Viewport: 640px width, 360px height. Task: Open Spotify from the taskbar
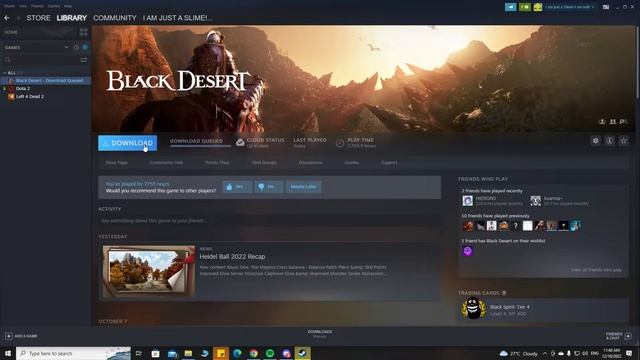(270, 353)
